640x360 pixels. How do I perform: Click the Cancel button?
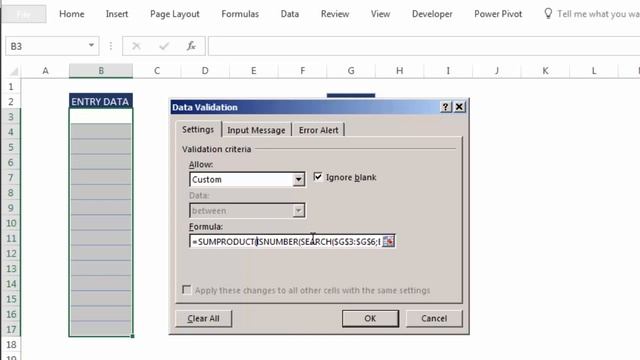pyautogui.click(x=434, y=318)
